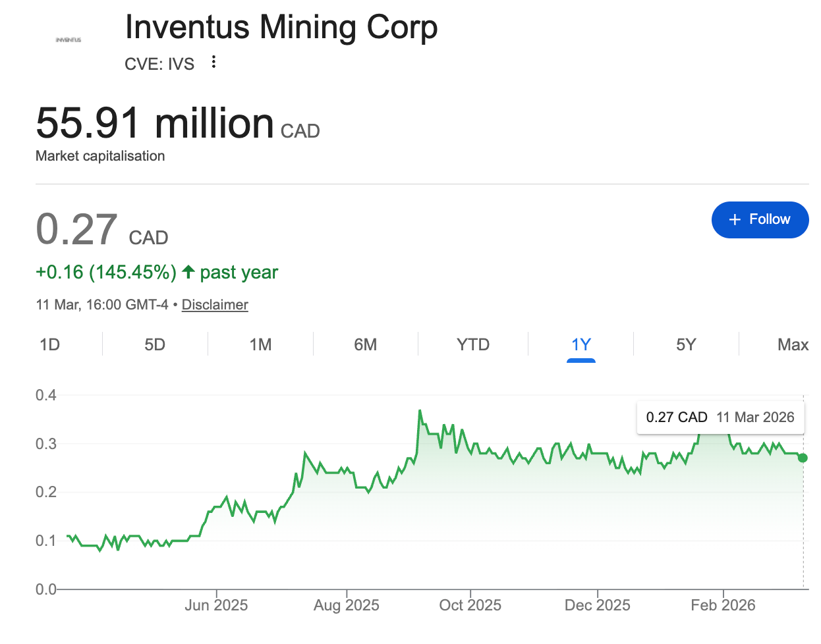Click the 'Market capitalisation' label

pyautogui.click(x=100, y=156)
